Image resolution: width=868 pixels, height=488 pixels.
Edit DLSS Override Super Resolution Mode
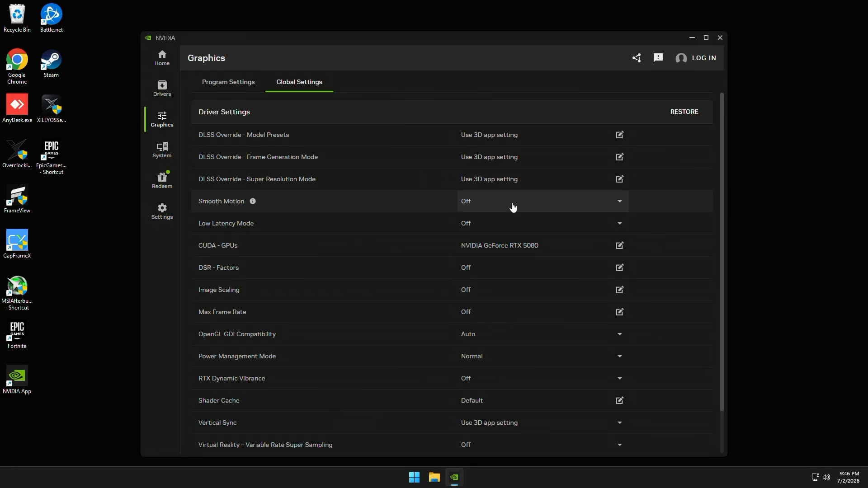620,179
